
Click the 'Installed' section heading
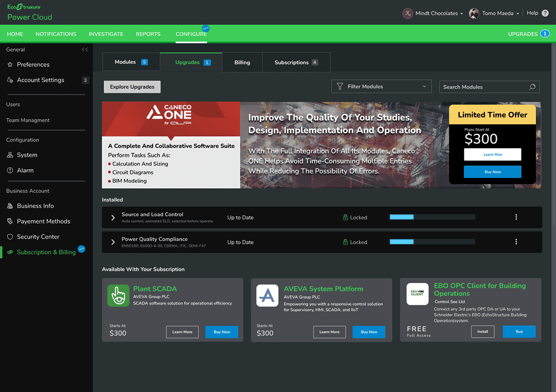112,200
